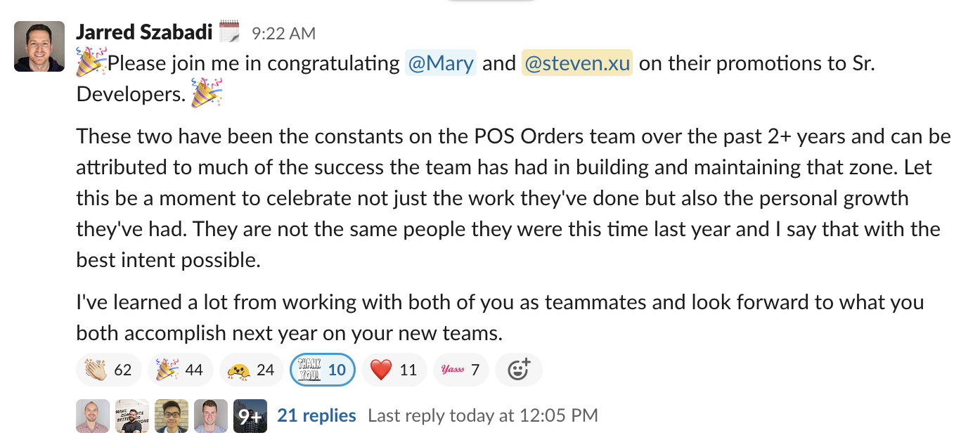Click "Last reply today at 12:05 PM"

pyautogui.click(x=483, y=415)
